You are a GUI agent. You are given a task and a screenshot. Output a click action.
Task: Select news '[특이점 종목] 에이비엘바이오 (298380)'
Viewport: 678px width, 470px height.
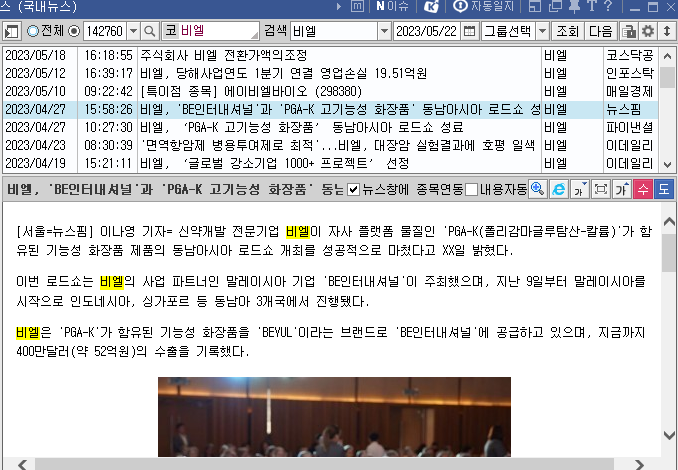click(x=330, y=92)
